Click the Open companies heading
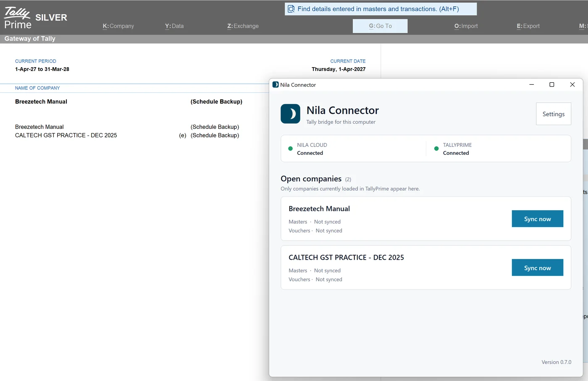588x381 pixels. point(311,179)
